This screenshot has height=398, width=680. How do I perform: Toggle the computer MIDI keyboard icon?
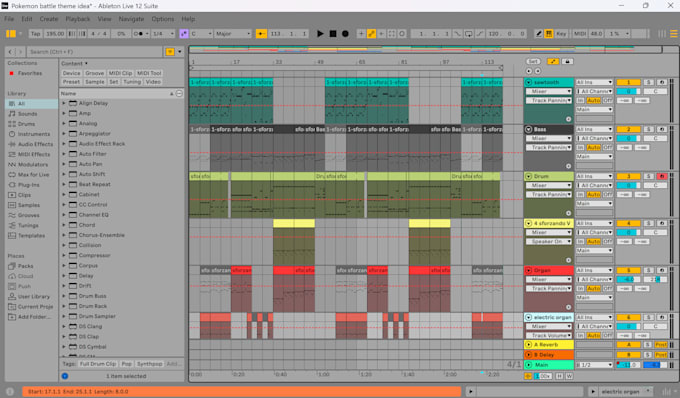click(549, 33)
